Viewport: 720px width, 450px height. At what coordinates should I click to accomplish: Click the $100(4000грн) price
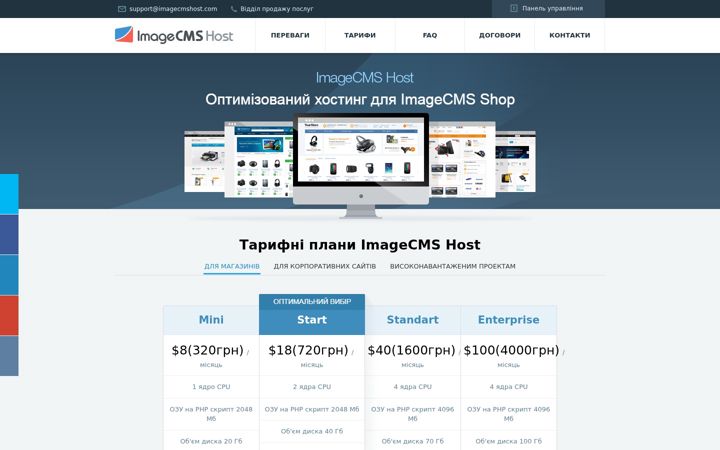tap(512, 350)
